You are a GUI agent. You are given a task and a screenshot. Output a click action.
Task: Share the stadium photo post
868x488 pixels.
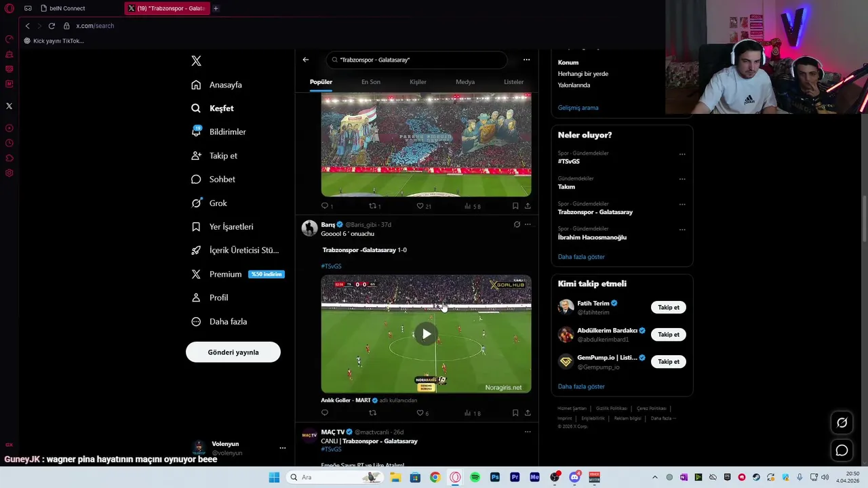(x=528, y=206)
